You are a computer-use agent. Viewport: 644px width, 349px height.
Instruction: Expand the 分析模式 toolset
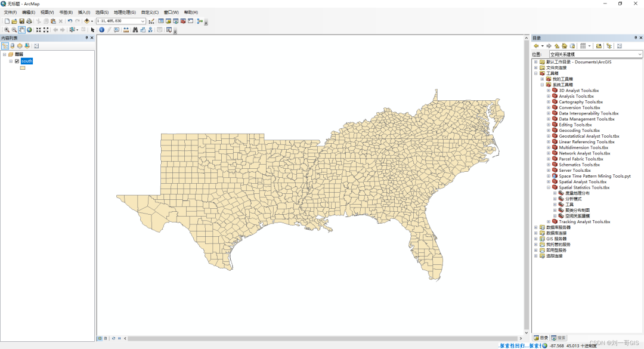point(555,199)
